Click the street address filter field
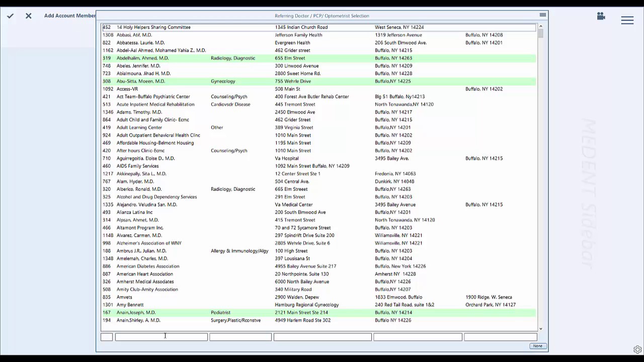Viewport: 644px width, 362px height. click(x=323, y=337)
